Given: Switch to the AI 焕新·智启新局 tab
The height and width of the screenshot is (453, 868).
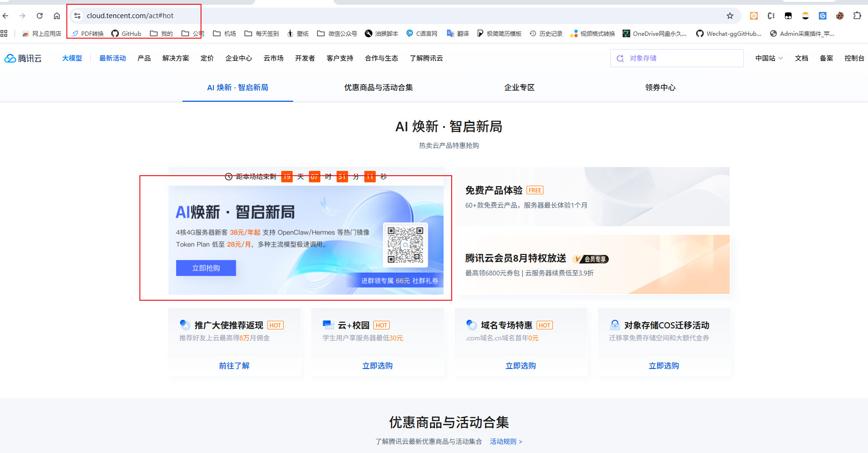Looking at the screenshot, I should [238, 87].
